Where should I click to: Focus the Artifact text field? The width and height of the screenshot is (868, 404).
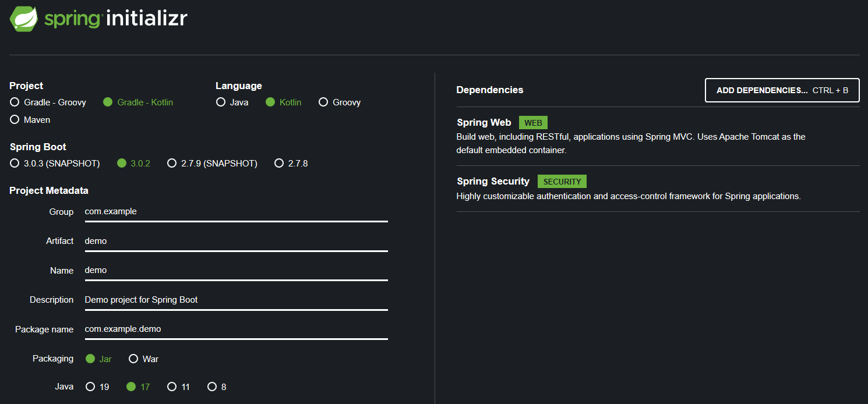click(236, 241)
